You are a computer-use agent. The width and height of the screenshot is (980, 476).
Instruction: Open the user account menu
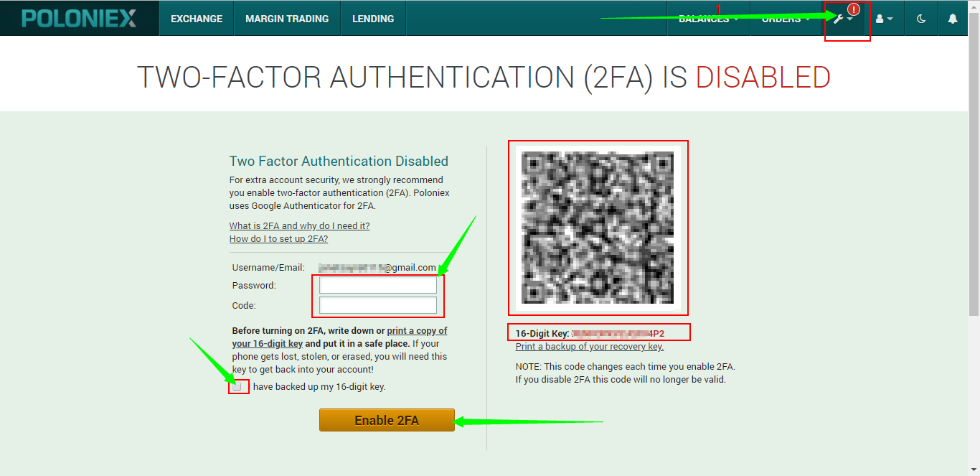(x=884, y=19)
